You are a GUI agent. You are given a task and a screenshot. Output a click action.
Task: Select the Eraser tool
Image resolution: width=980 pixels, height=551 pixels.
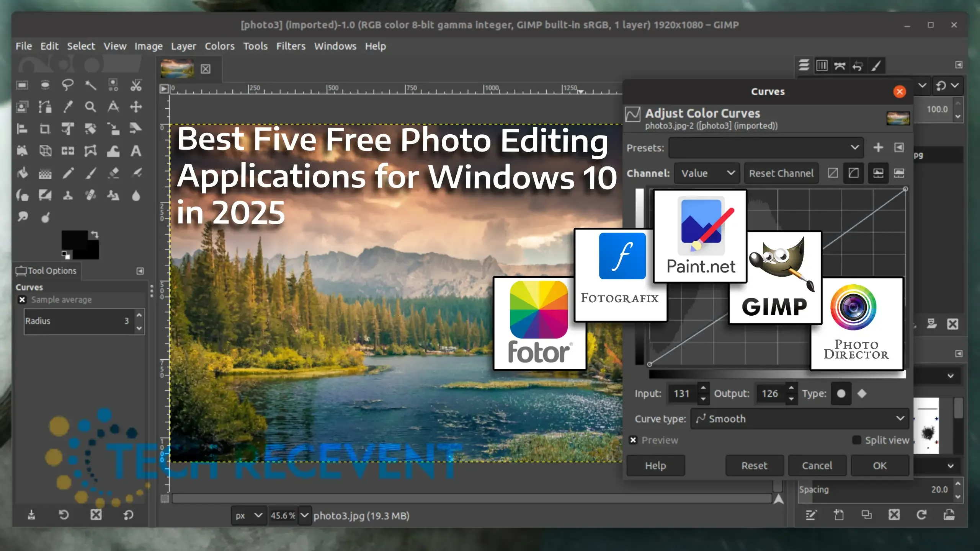113,173
